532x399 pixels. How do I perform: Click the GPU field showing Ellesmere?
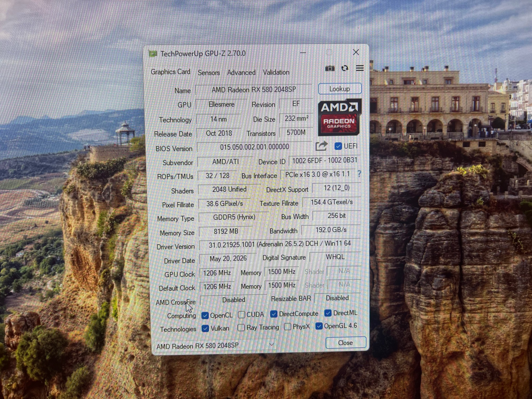(221, 104)
